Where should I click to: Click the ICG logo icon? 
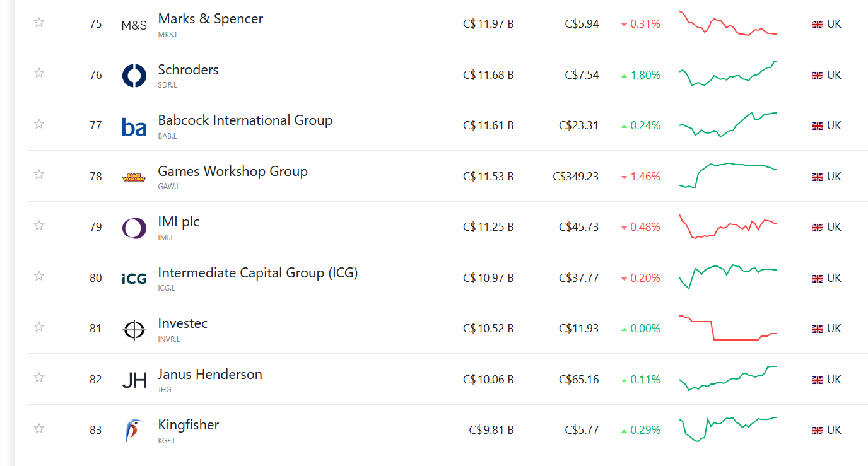(x=134, y=278)
